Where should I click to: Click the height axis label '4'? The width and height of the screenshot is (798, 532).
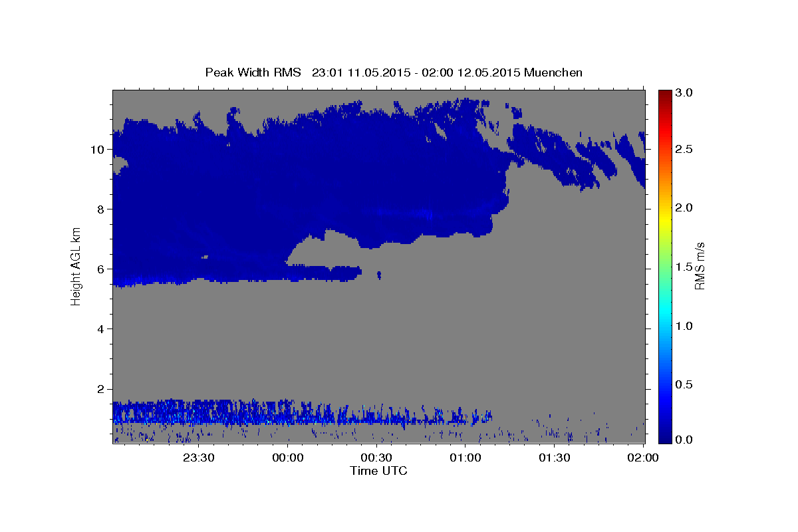point(101,329)
